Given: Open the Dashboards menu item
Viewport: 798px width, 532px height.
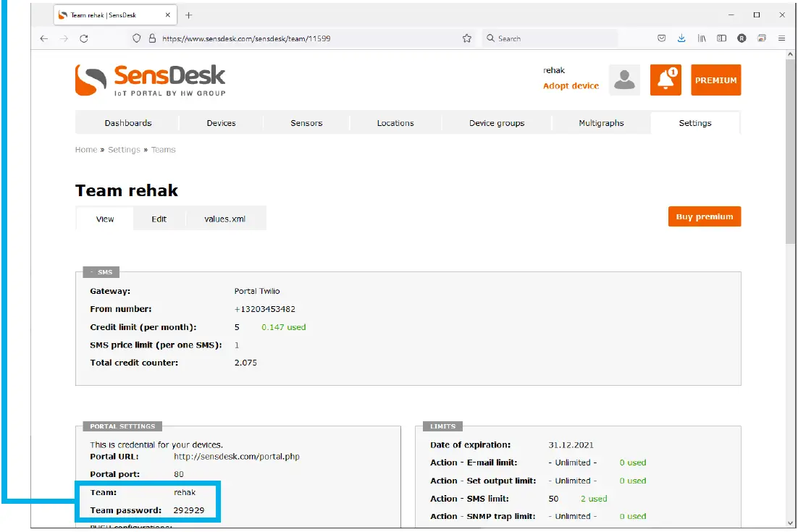Looking at the screenshot, I should click(x=128, y=123).
